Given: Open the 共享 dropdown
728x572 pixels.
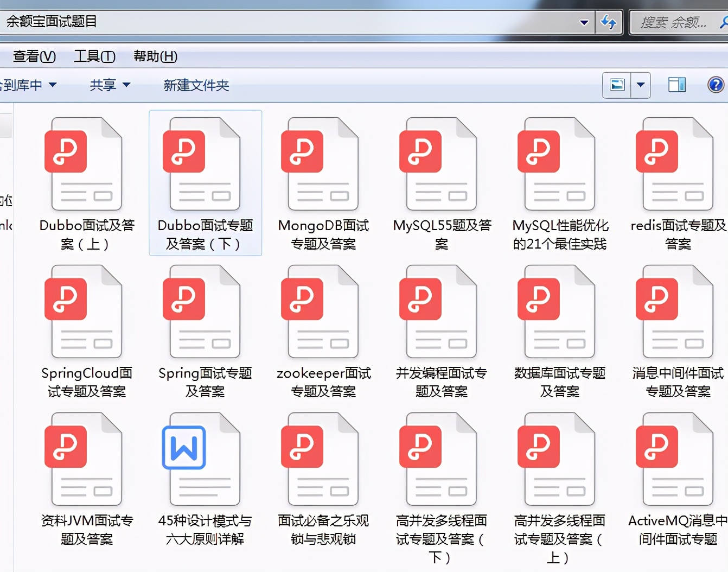Looking at the screenshot, I should 110,85.
